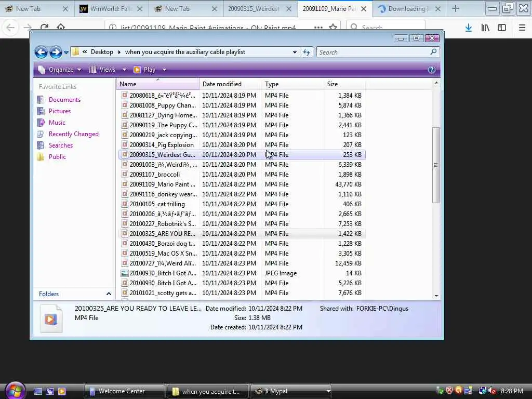Click icon of 20090315_Weirdest Gu... file
This screenshot has height=399, width=532.
(x=125, y=154)
